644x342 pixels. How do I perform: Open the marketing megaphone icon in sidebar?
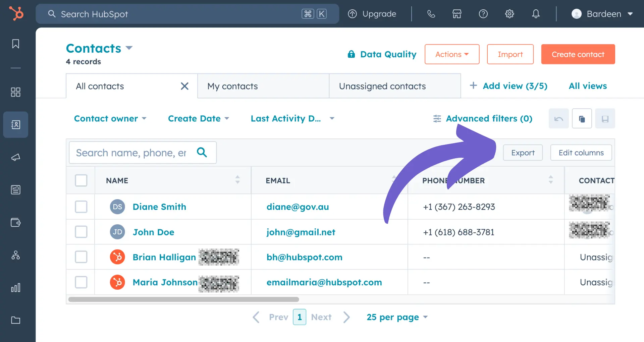[x=15, y=157]
